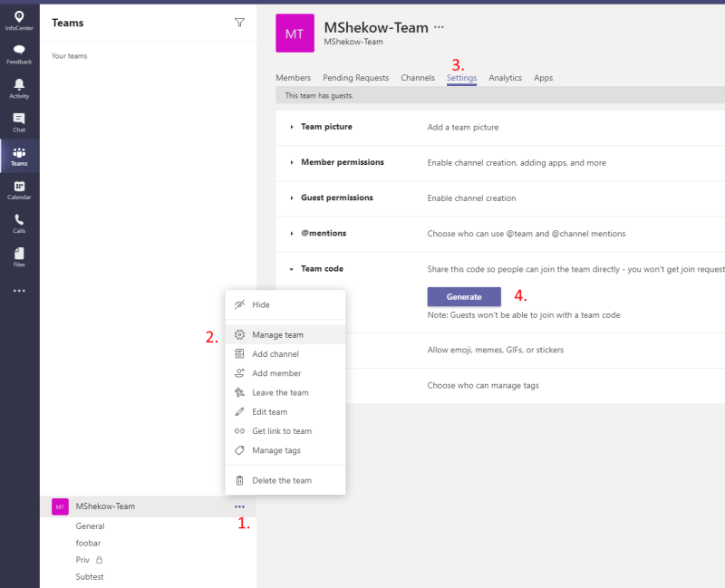Open the InfoCenter app in the sidebar
Screen dimensions: 725x588
point(19,21)
